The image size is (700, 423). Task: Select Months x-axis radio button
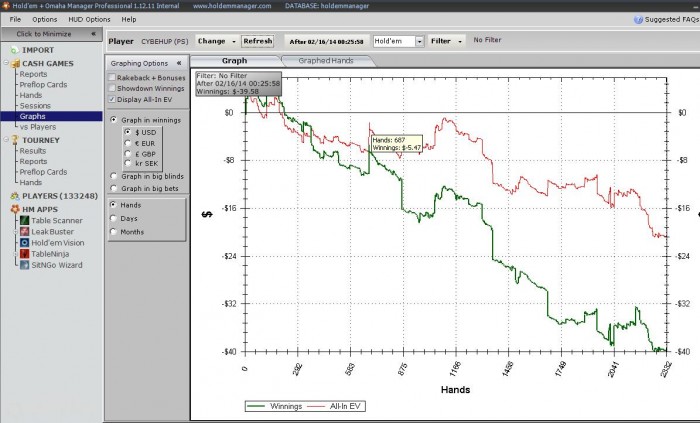113,232
